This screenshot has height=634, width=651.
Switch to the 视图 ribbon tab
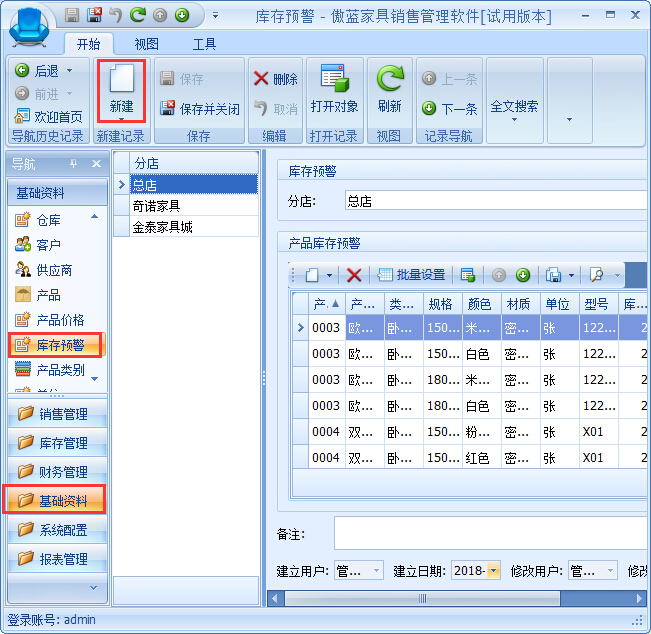147,44
